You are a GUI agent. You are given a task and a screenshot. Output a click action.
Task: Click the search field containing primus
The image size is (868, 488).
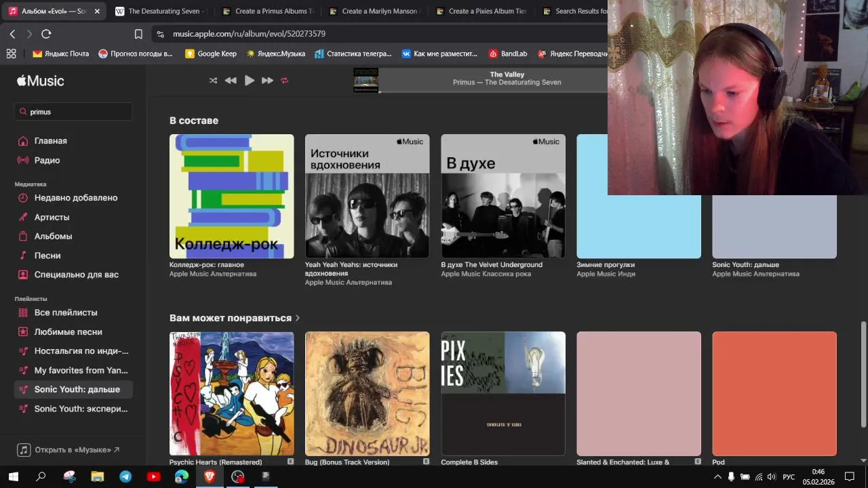(x=73, y=112)
